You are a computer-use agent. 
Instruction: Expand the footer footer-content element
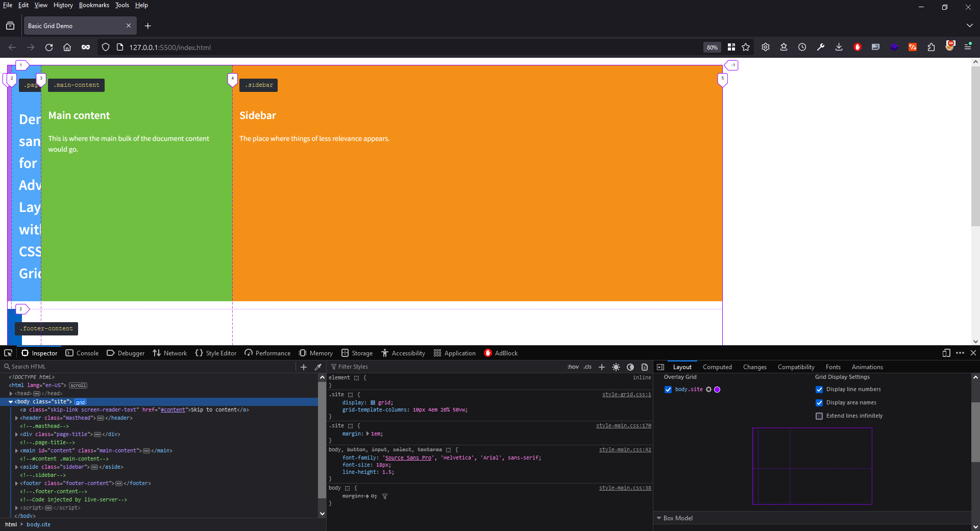[x=16, y=484]
